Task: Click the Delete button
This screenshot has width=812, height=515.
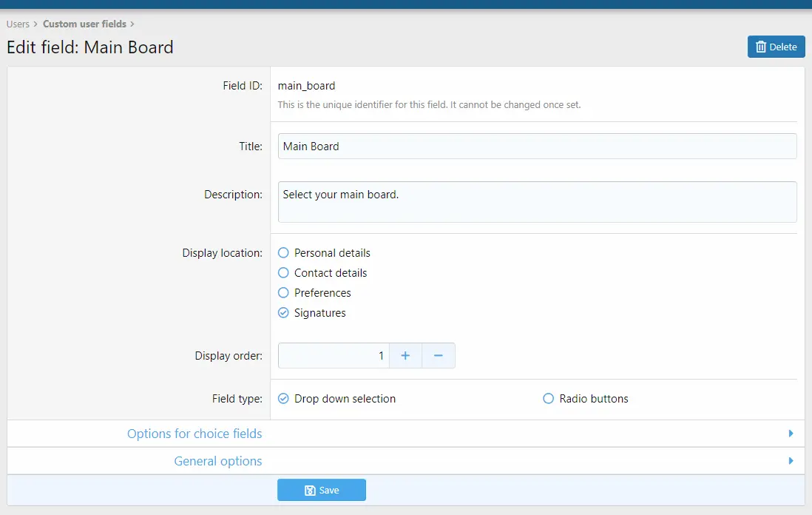Action: (x=776, y=47)
